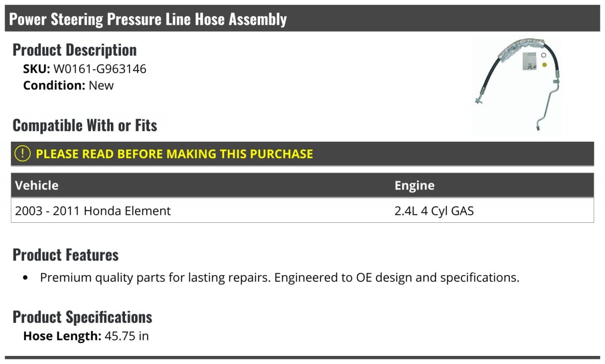605x364 pixels.
Task: Click the Condition: New text
Action: pyautogui.click(x=69, y=86)
